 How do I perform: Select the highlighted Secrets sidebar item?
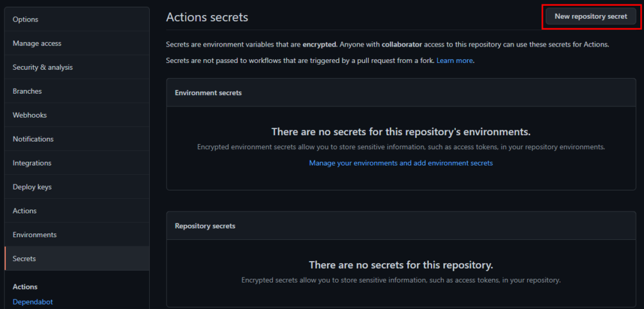25,259
